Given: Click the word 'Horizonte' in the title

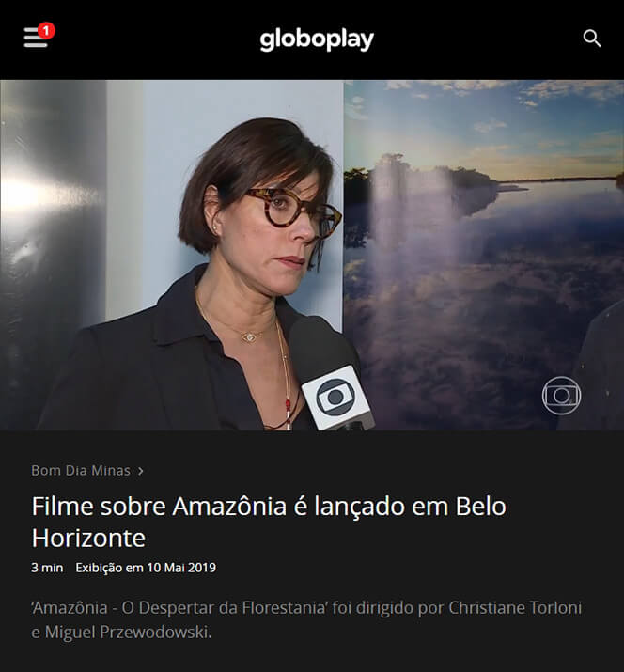Looking at the screenshot, I should pyautogui.click(x=88, y=538).
